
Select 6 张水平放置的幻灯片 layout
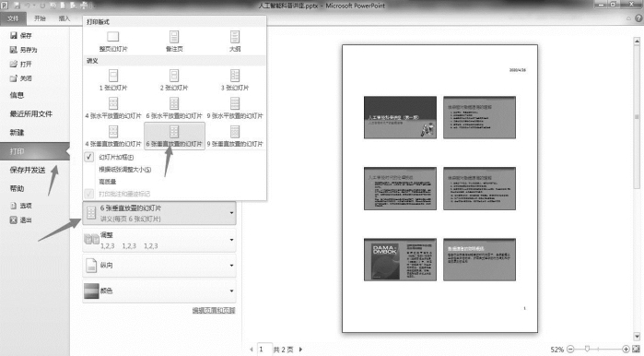(174, 108)
